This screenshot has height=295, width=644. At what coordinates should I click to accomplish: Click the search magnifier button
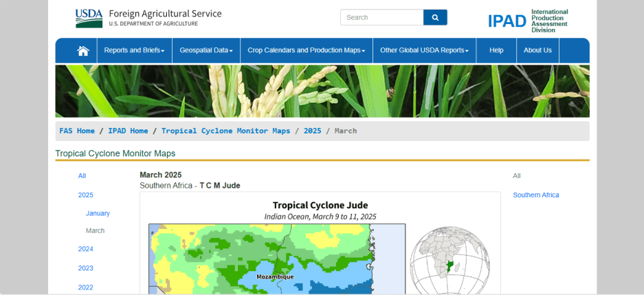pos(435,17)
